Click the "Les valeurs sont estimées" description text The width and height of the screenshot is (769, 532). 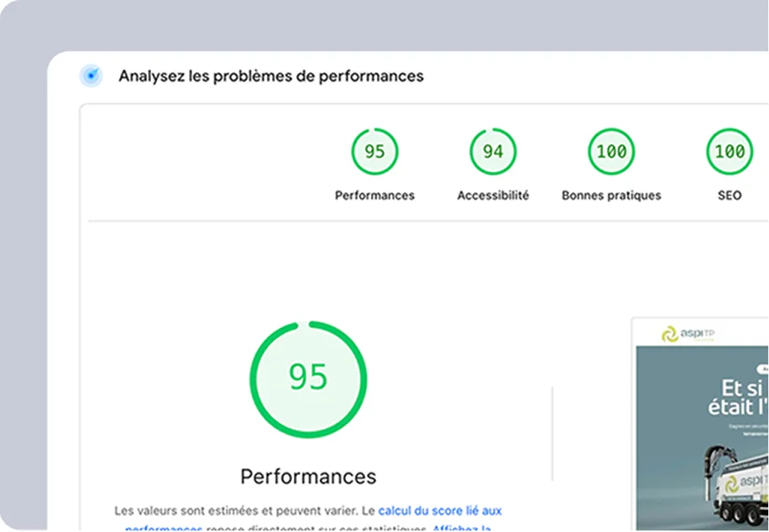243,510
